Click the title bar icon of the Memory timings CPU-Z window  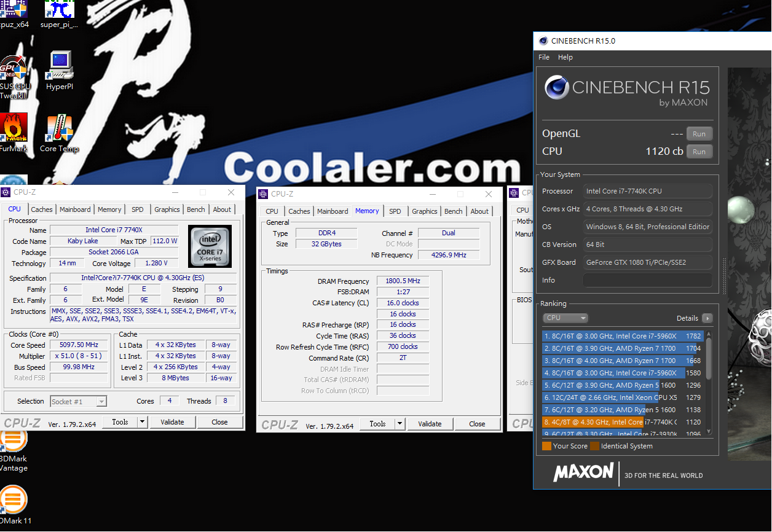pos(264,194)
